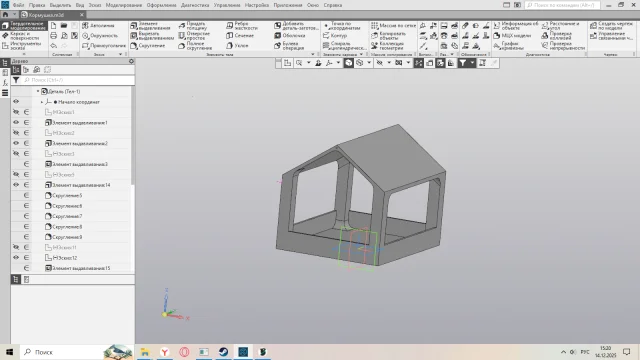Open the Моделирование menu
Viewport: 640px width, 360px height.
click(124, 5)
